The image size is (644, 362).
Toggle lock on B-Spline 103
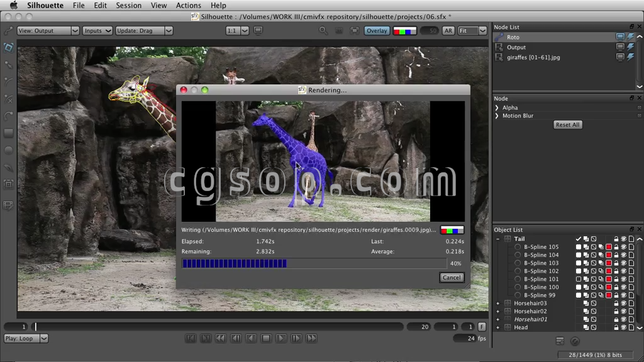tap(616, 263)
